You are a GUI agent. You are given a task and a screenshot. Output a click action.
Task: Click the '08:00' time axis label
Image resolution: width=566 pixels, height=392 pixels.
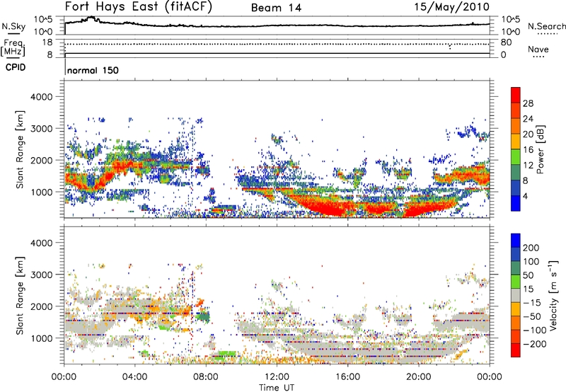coord(206,377)
